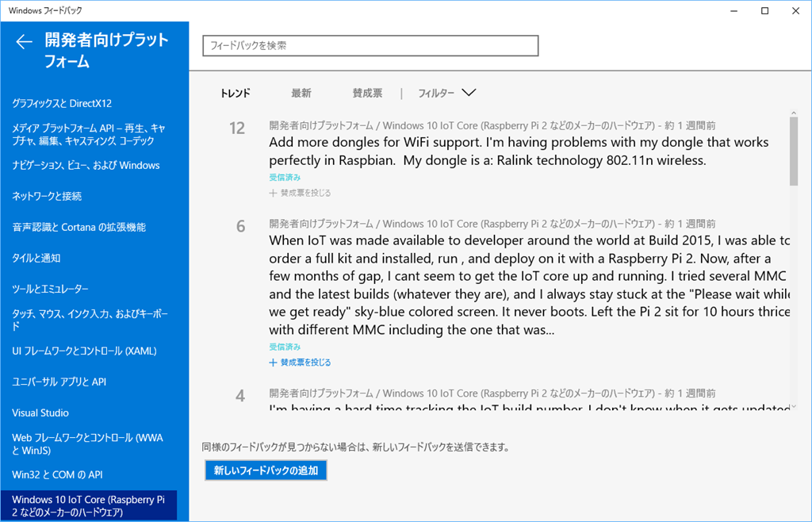Click scrollbar down arrow in feedback list
812x522 pixels.
click(x=794, y=406)
